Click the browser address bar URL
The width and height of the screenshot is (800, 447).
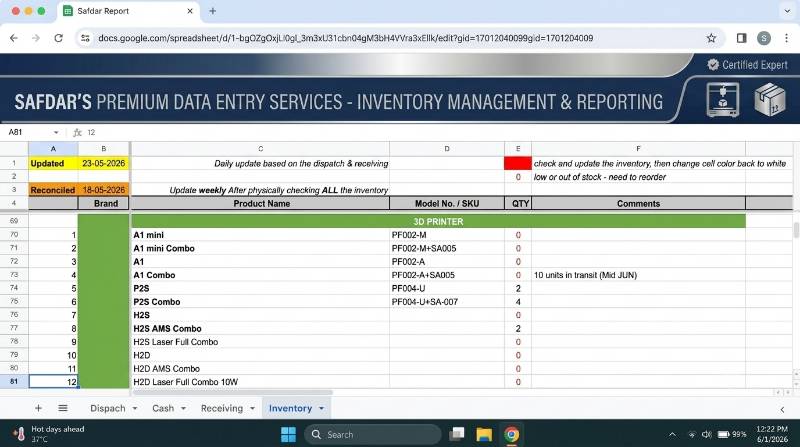click(345, 38)
